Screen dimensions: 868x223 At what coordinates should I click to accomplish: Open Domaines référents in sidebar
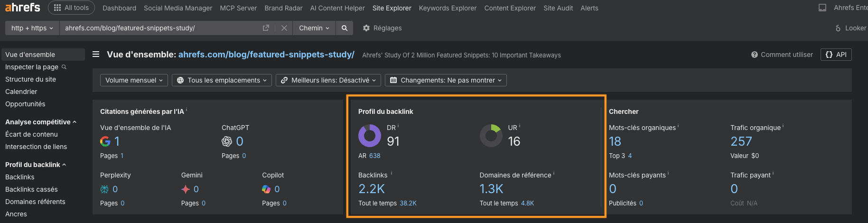35,202
